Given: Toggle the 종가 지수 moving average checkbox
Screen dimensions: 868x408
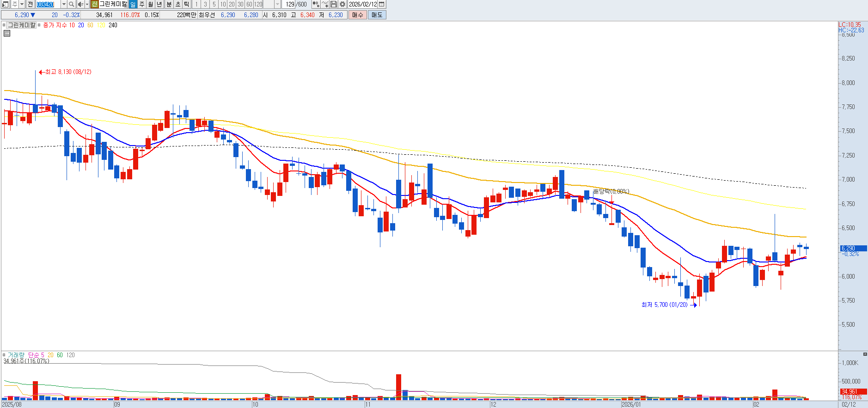Looking at the screenshot, I should point(39,25).
